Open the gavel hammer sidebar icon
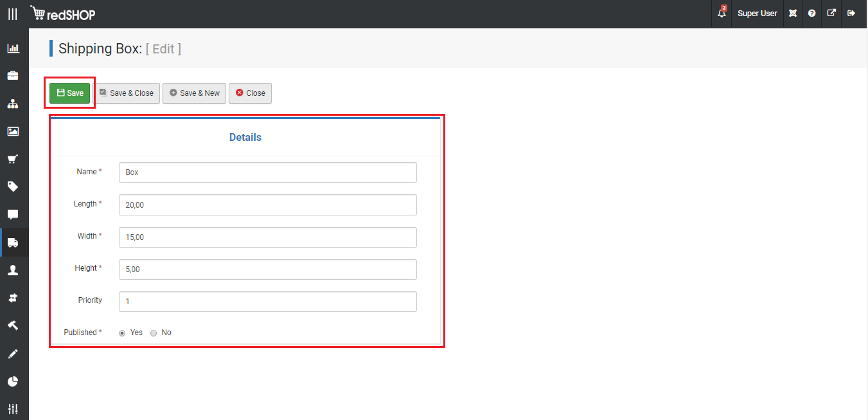 point(13,325)
